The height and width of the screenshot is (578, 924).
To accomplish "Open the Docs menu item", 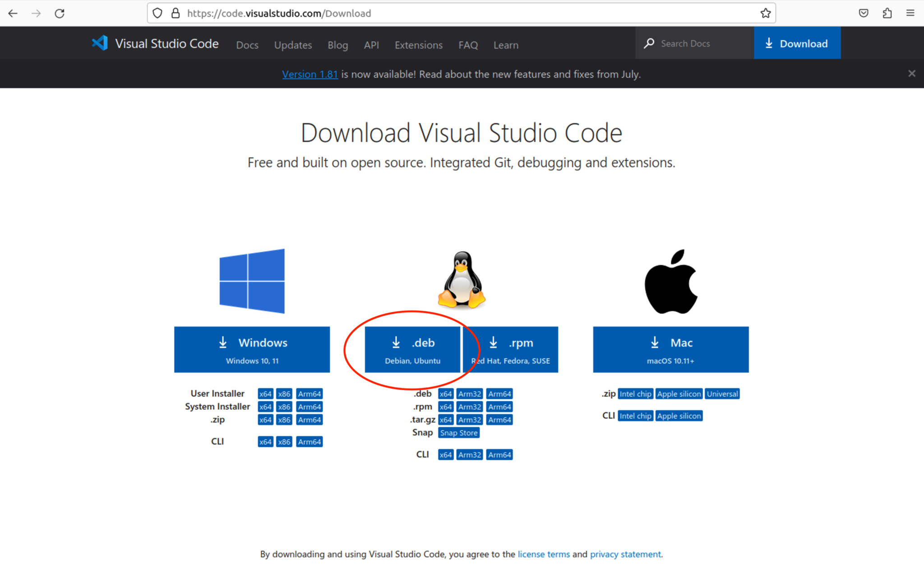I will 247,45.
